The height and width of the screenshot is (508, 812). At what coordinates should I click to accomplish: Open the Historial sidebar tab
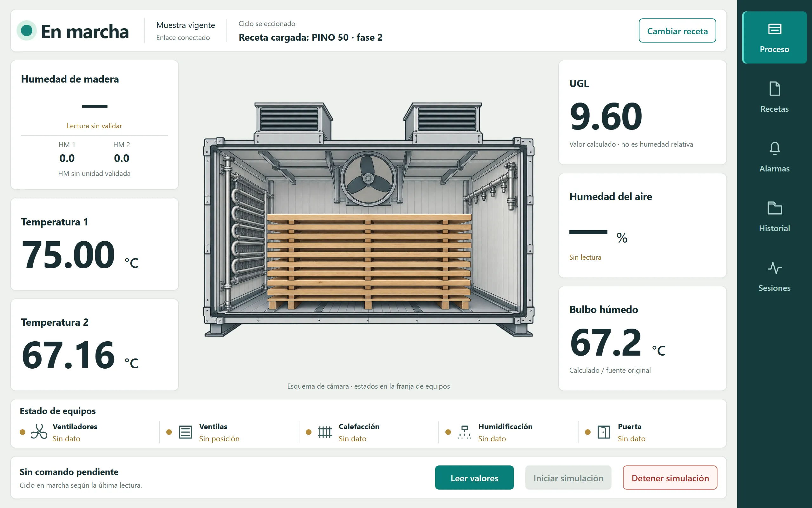(775, 217)
